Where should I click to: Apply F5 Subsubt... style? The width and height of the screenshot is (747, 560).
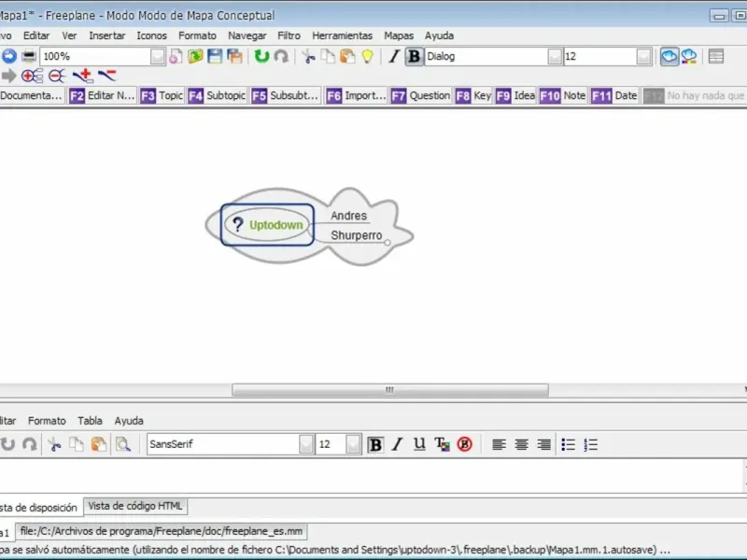pyautogui.click(x=285, y=96)
